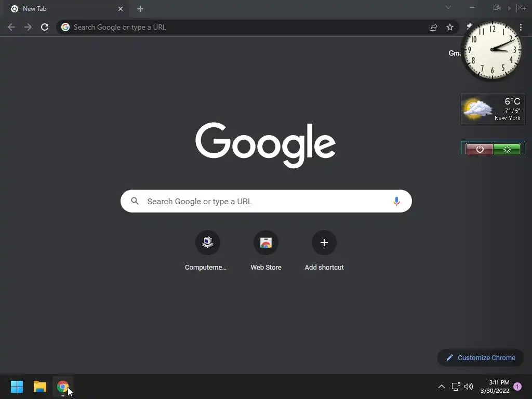The width and height of the screenshot is (532, 399).
Task: Open File Explorer from the taskbar
Action: coord(39,387)
